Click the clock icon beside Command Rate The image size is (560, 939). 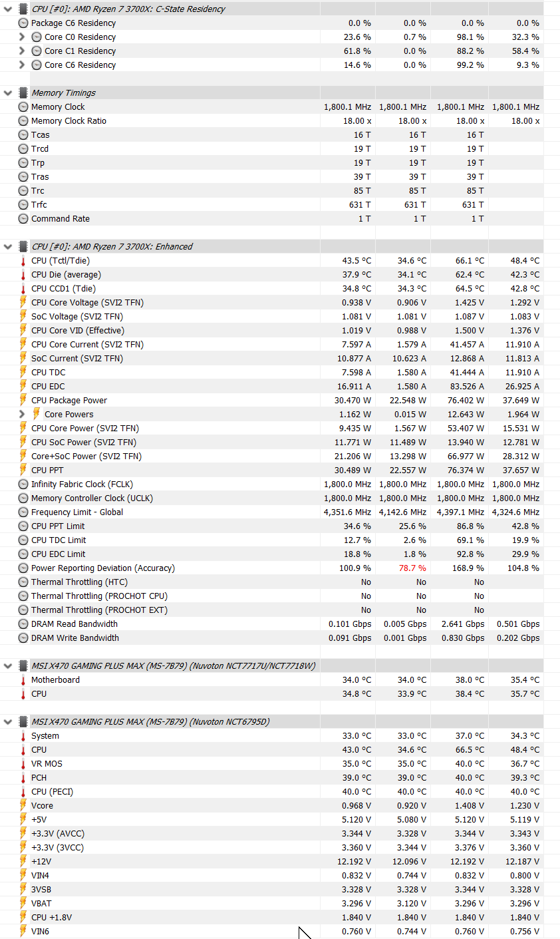23,219
